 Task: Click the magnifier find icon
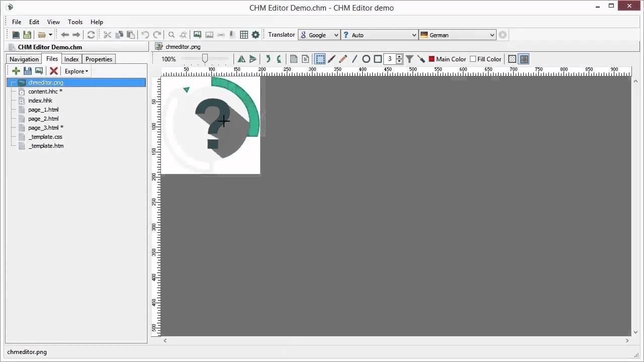click(x=172, y=35)
